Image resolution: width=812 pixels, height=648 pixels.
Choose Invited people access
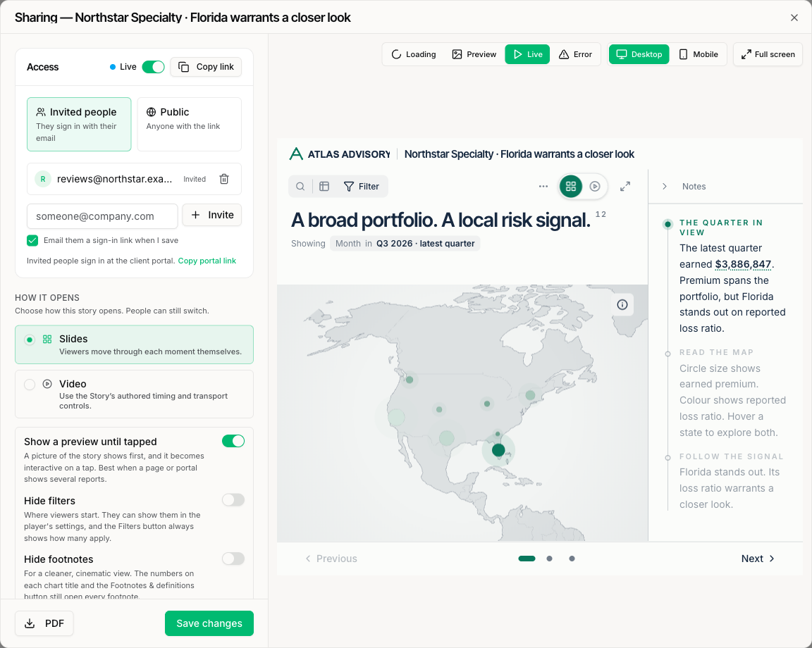pos(79,124)
